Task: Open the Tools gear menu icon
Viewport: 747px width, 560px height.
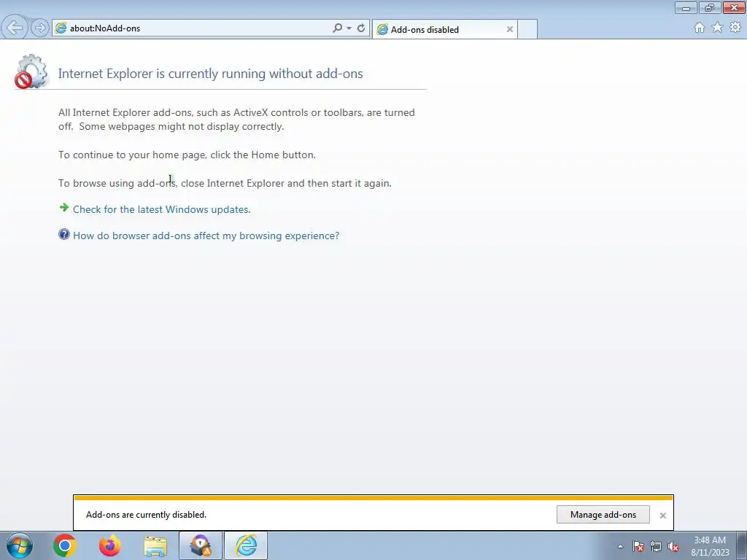Action: (x=735, y=28)
